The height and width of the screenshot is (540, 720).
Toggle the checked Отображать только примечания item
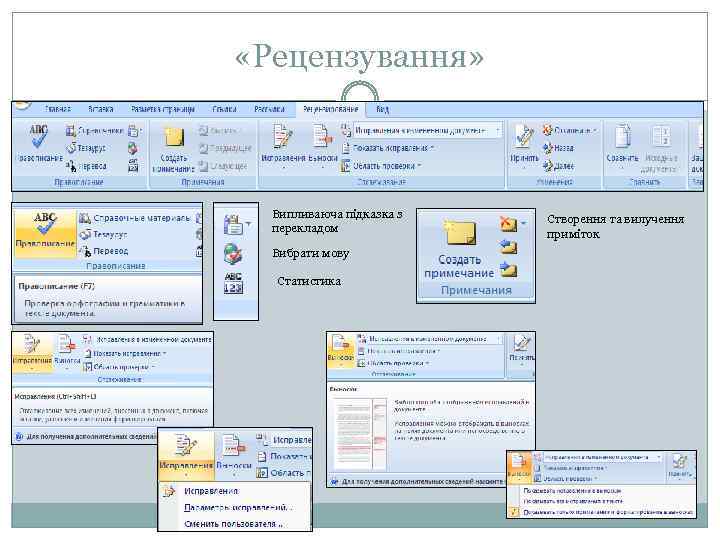pos(602,512)
